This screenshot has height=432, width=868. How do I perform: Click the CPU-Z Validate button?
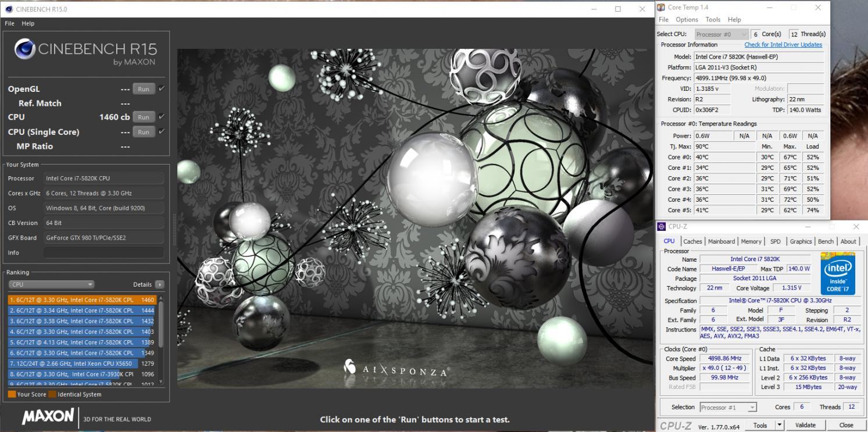pyautogui.click(x=805, y=425)
